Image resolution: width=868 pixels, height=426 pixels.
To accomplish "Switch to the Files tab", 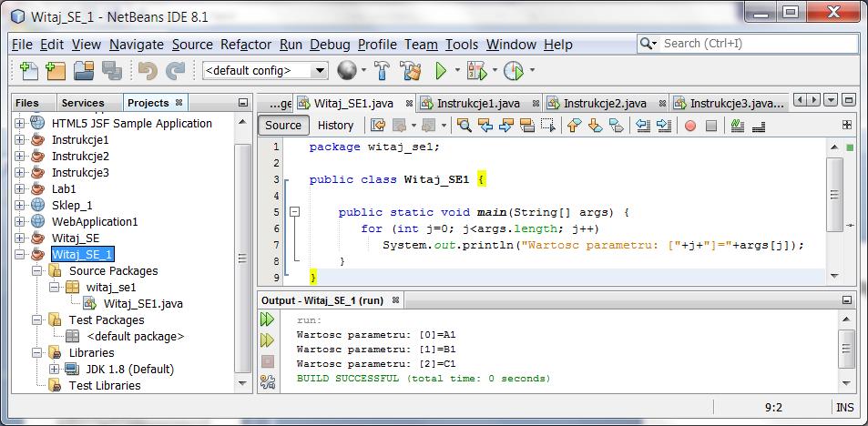I will point(27,103).
